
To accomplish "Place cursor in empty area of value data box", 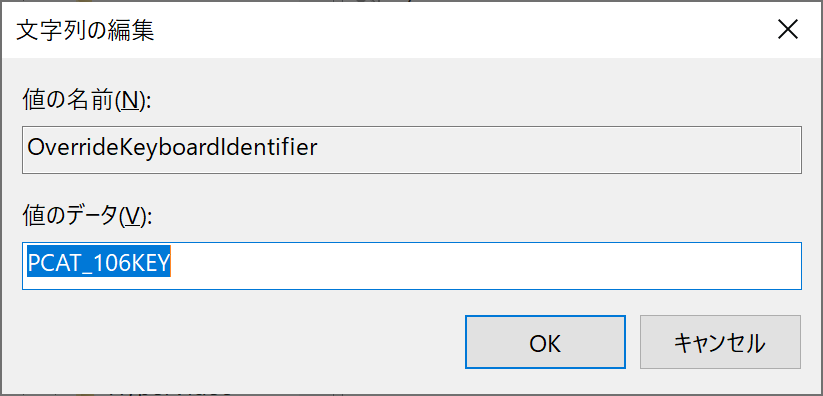I will 486,265.
